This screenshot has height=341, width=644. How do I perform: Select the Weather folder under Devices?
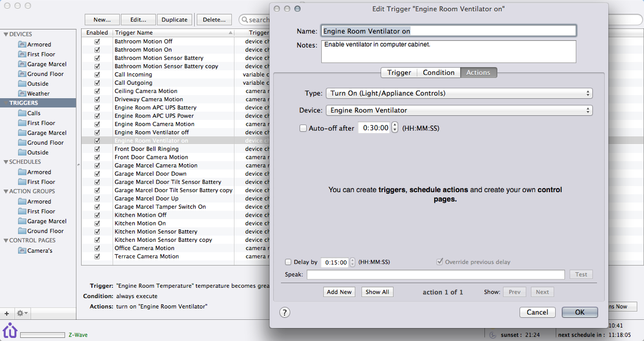click(x=38, y=93)
